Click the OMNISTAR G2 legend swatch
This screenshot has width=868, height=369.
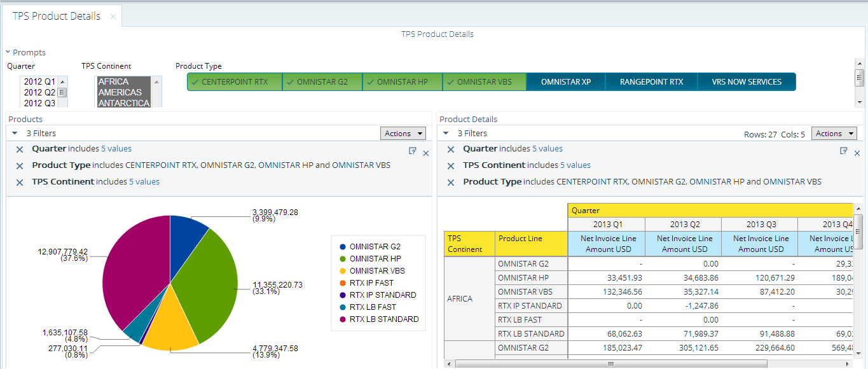[x=343, y=247]
